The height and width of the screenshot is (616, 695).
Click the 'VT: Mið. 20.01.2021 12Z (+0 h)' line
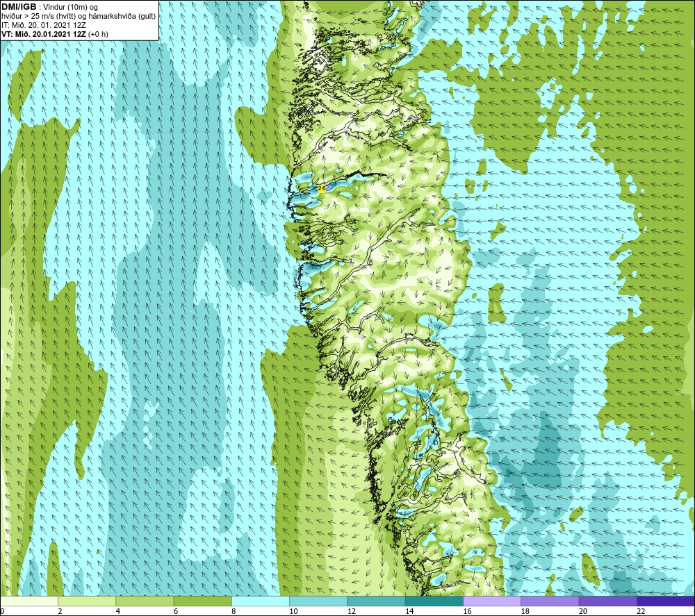click(x=54, y=34)
